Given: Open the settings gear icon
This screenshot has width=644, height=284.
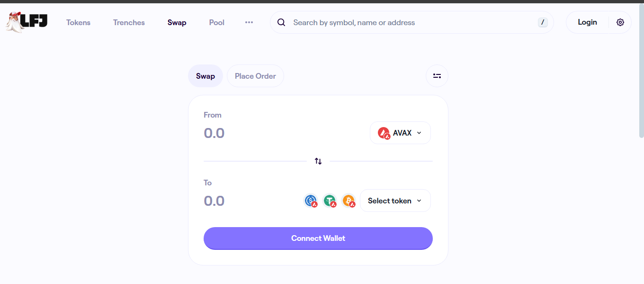Looking at the screenshot, I should click(x=620, y=22).
